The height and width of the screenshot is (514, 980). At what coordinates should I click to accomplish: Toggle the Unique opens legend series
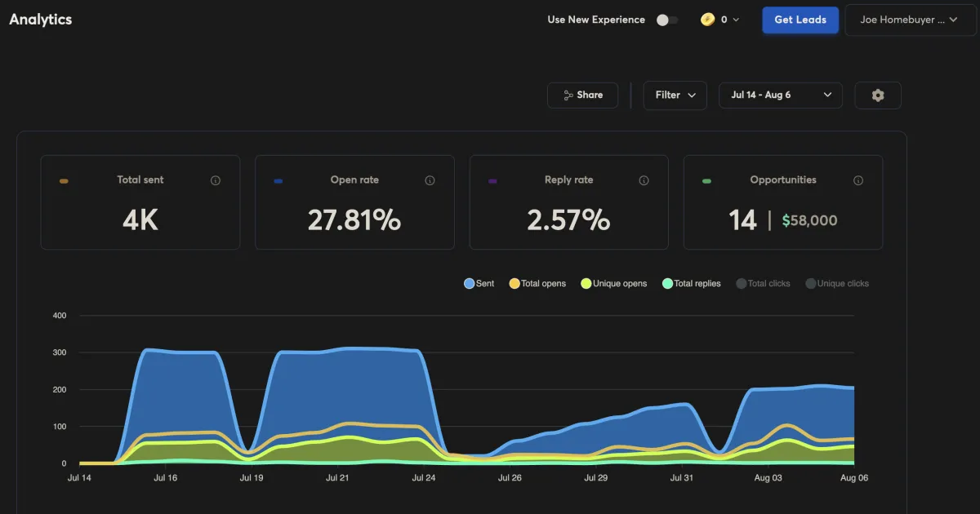[614, 284]
